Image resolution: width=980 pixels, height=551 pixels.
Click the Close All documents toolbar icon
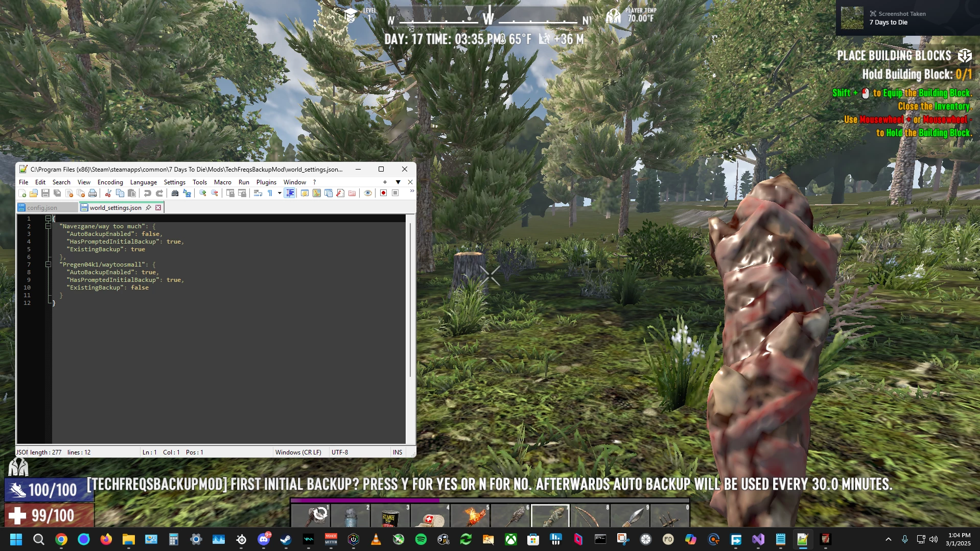click(81, 193)
